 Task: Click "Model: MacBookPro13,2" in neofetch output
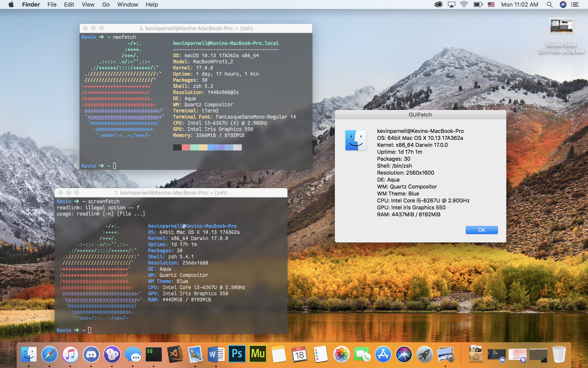203,62
